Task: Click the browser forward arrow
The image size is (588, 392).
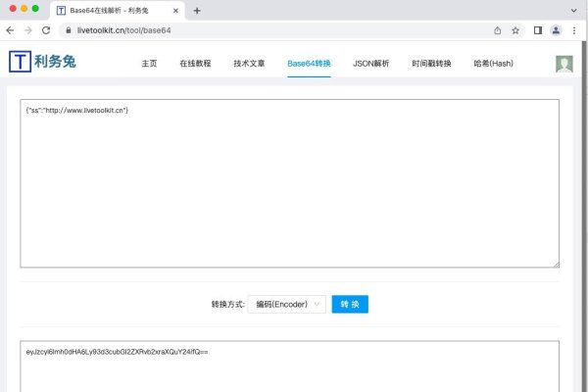Action: (x=28, y=30)
